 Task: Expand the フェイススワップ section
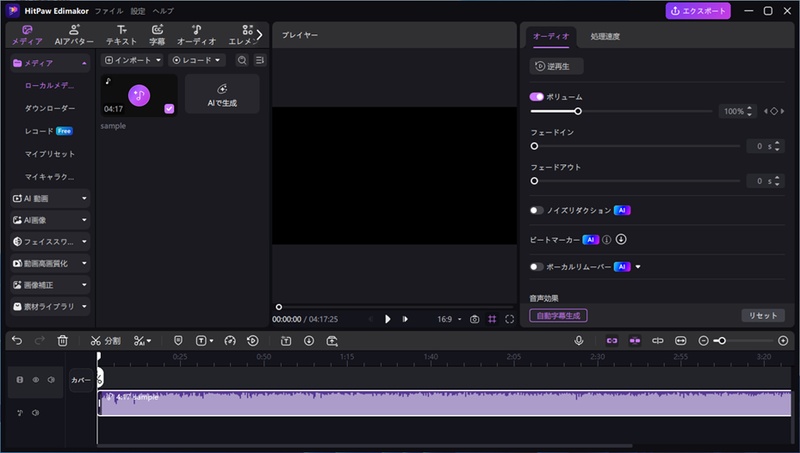[50, 242]
